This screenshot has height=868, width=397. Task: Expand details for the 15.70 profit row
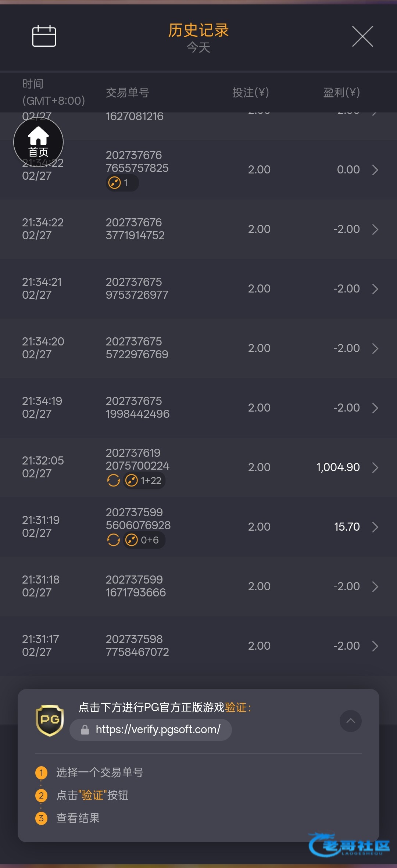pos(375,527)
